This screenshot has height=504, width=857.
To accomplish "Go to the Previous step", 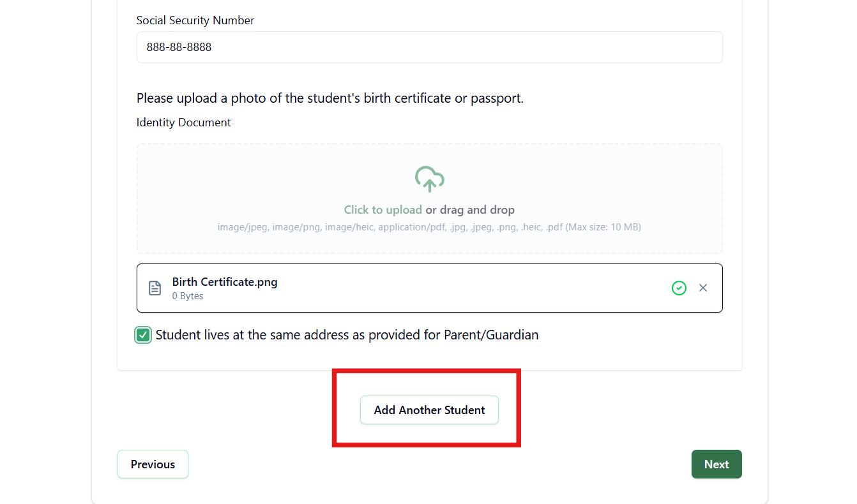I will point(153,464).
